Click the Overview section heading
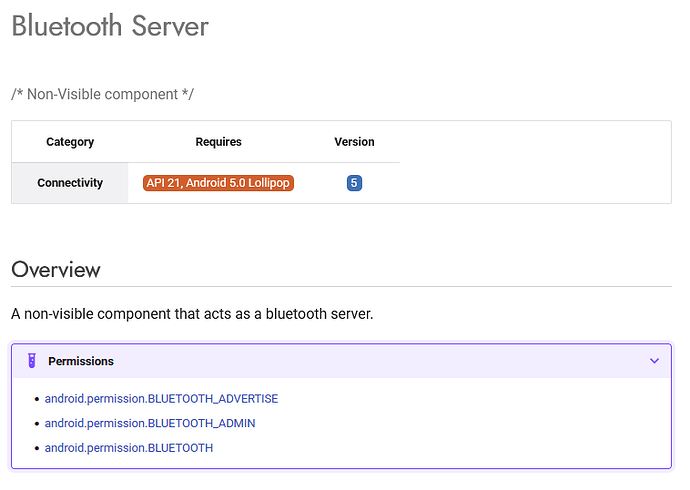Image resolution: width=690 pixels, height=490 pixels. 56,269
